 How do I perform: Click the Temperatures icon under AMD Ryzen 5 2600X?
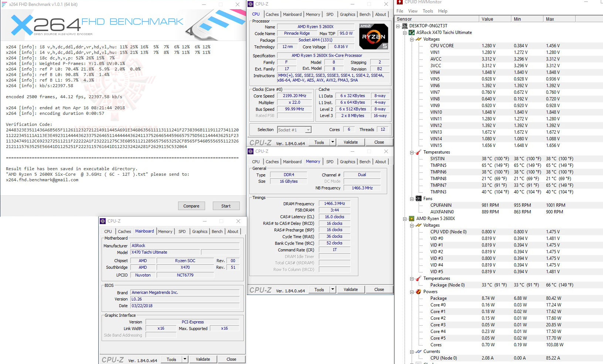coord(419,278)
